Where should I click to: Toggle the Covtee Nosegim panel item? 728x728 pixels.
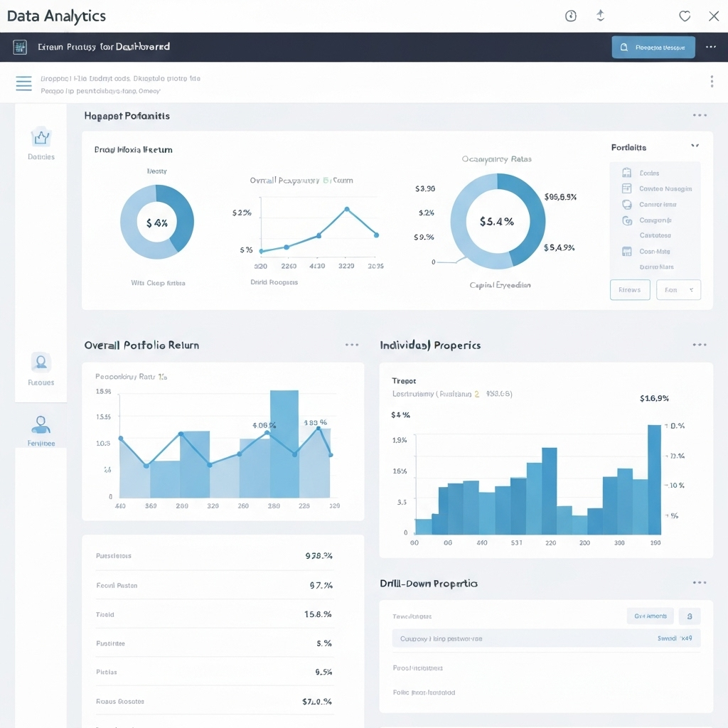coord(657,188)
